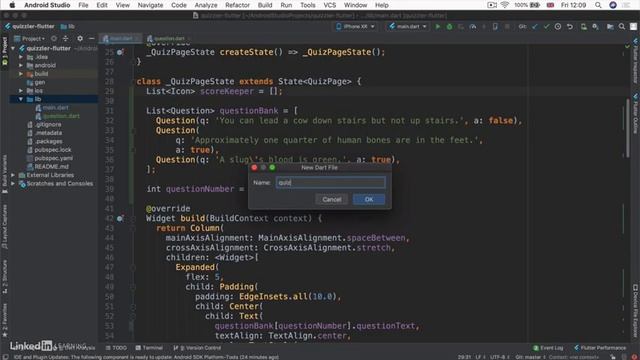Image resolution: width=640 pixels, height=360 pixels.
Task: Open the Project view mode dropdown
Action: coord(29,38)
